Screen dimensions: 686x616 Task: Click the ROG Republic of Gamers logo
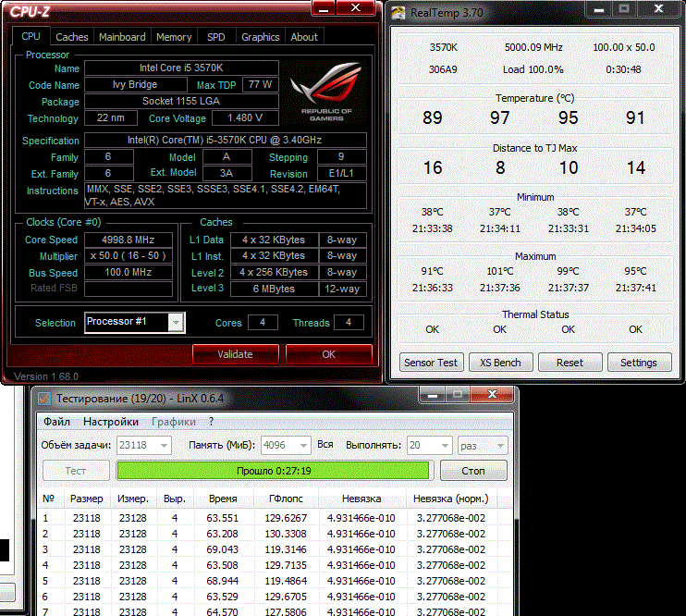tap(326, 92)
